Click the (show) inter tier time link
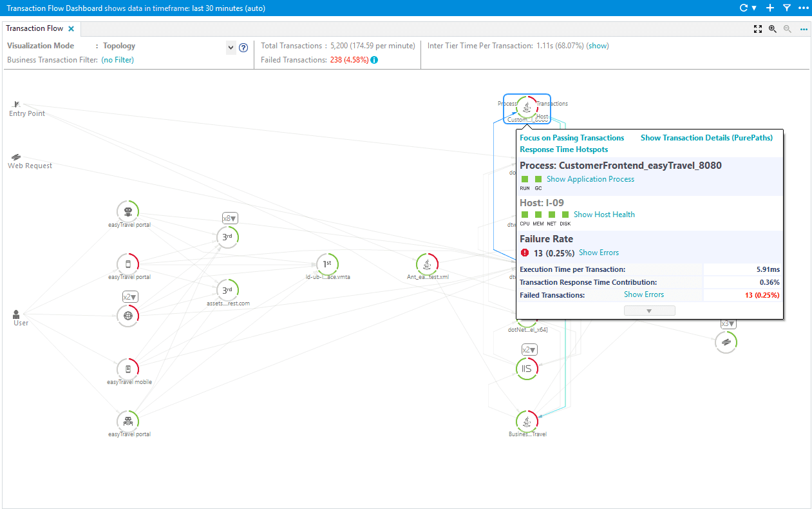Image resolution: width=812 pixels, height=509 pixels. (x=598, y=46)
